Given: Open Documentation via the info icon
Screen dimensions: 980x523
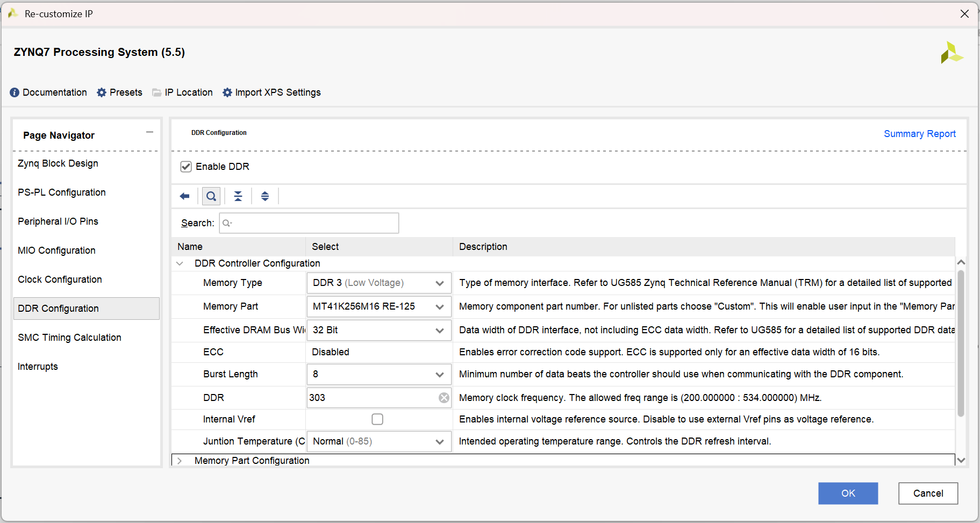Looking at the screenshot, I should (15, 92).
